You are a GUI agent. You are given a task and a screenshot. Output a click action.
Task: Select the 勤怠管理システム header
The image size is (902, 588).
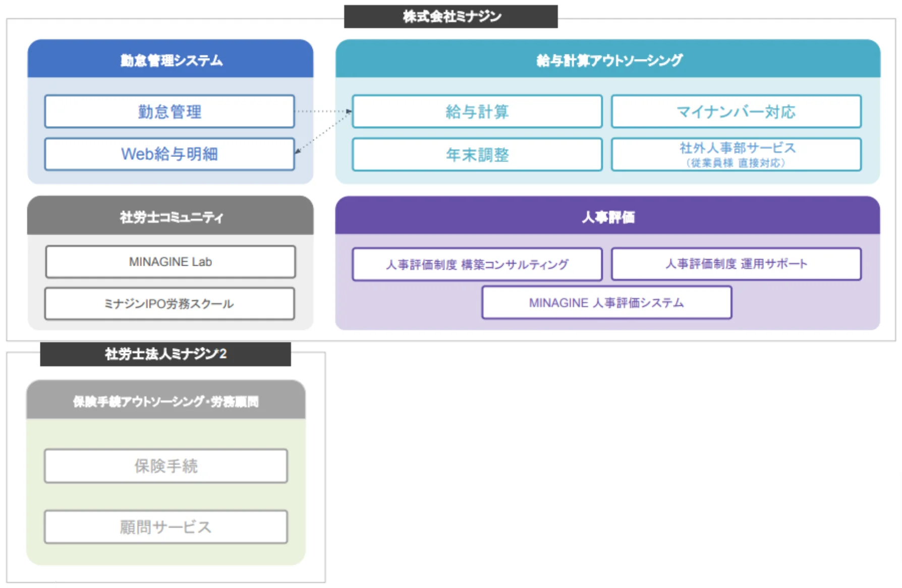[x=171, y=59]
